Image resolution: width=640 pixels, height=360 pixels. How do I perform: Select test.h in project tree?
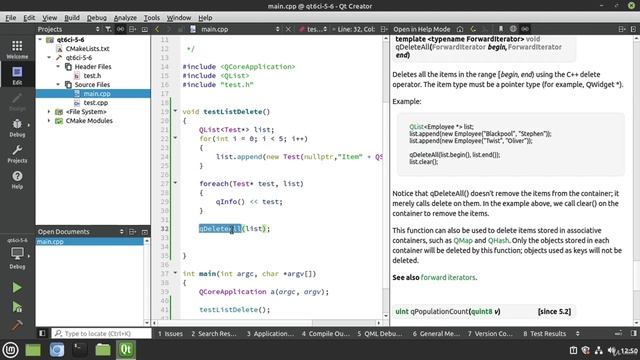[92, 76]
